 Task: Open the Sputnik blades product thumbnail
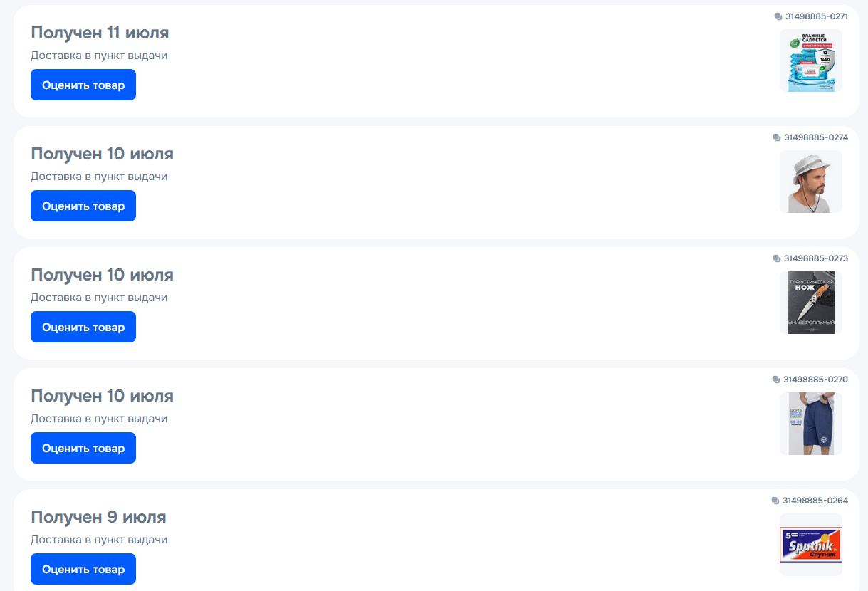811,545
